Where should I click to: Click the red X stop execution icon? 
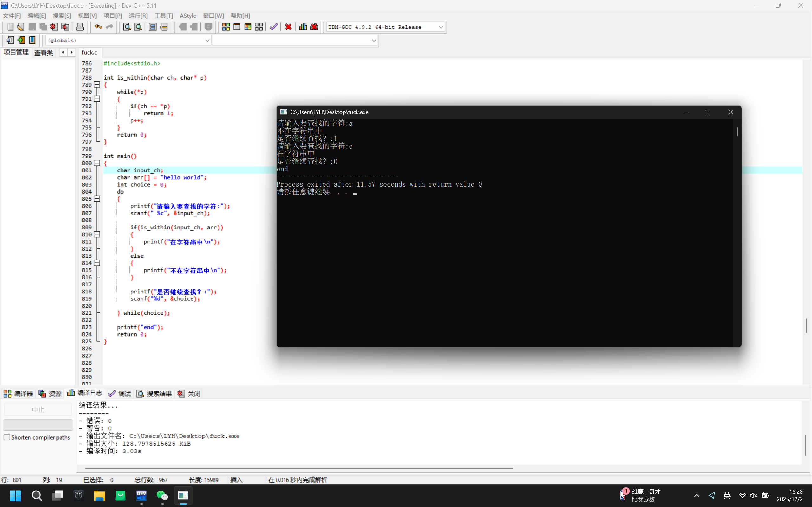[x=288, y=27]
